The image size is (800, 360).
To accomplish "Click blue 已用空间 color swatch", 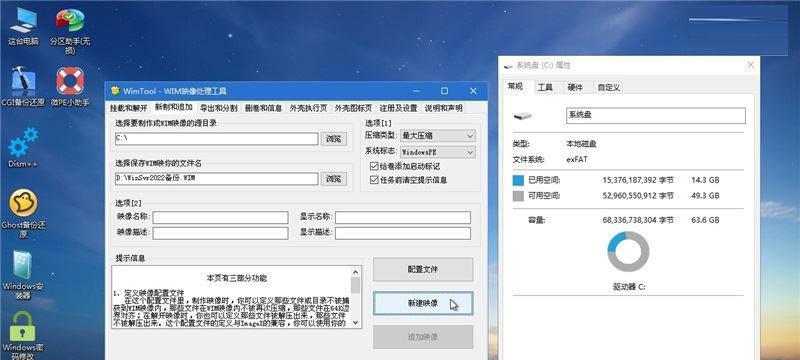I will pyautogui.click(x=518, y=180).
